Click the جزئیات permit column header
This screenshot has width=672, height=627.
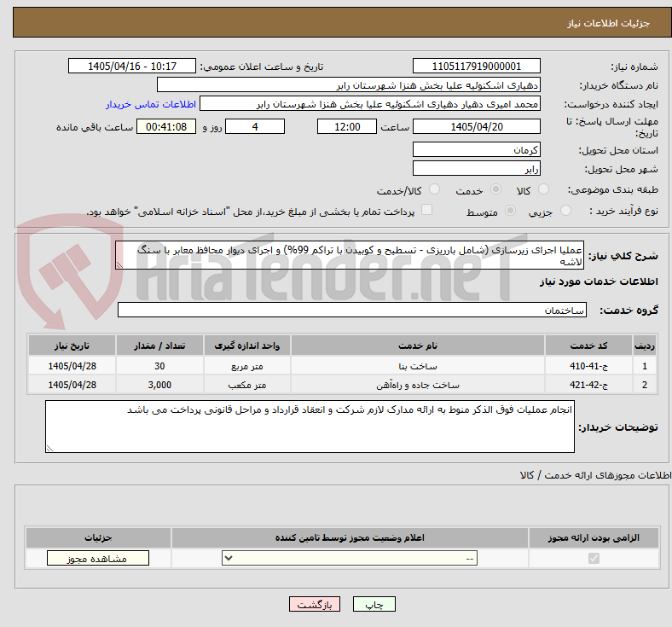[x=98, y=537]
